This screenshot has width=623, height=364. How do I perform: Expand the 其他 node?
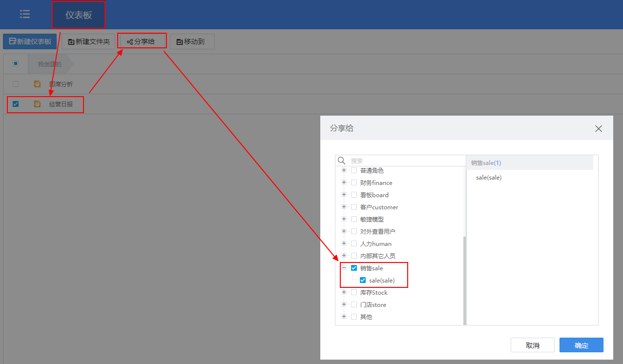click(344, 317)
